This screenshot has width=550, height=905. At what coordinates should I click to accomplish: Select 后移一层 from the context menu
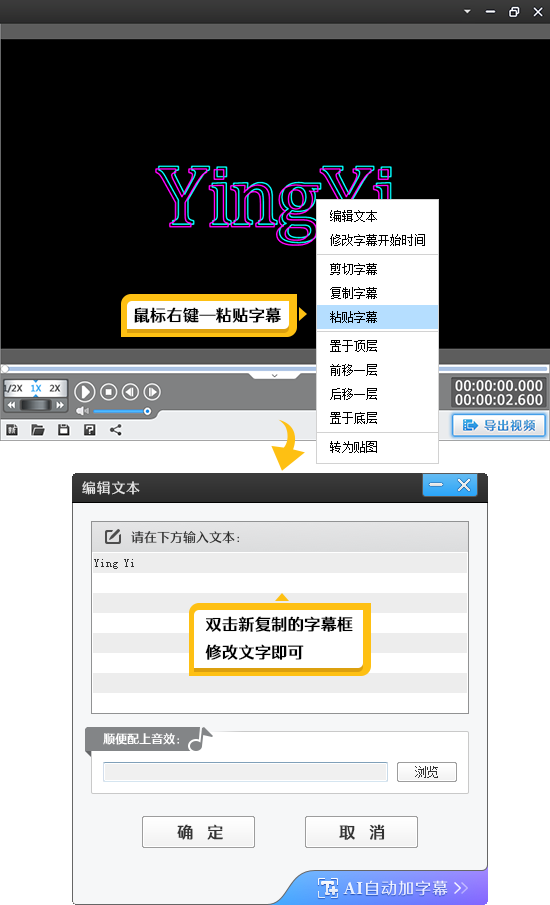point(377,394)
